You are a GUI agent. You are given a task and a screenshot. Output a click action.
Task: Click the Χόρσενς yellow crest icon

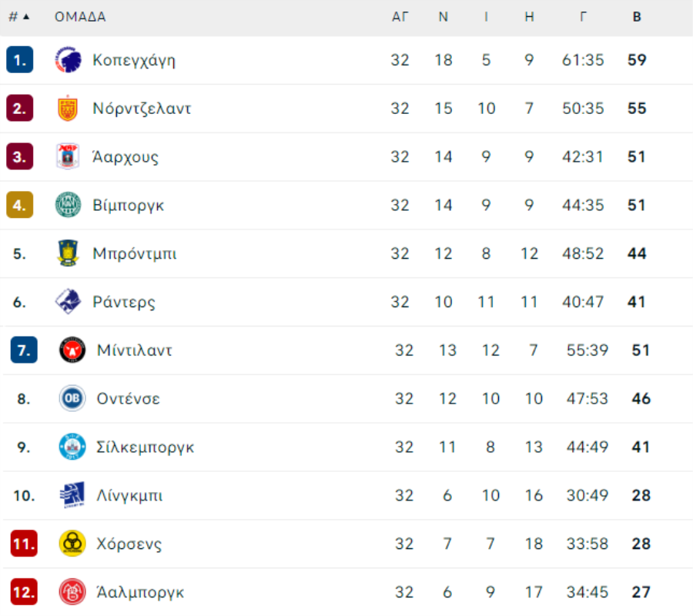click(72, 544)
